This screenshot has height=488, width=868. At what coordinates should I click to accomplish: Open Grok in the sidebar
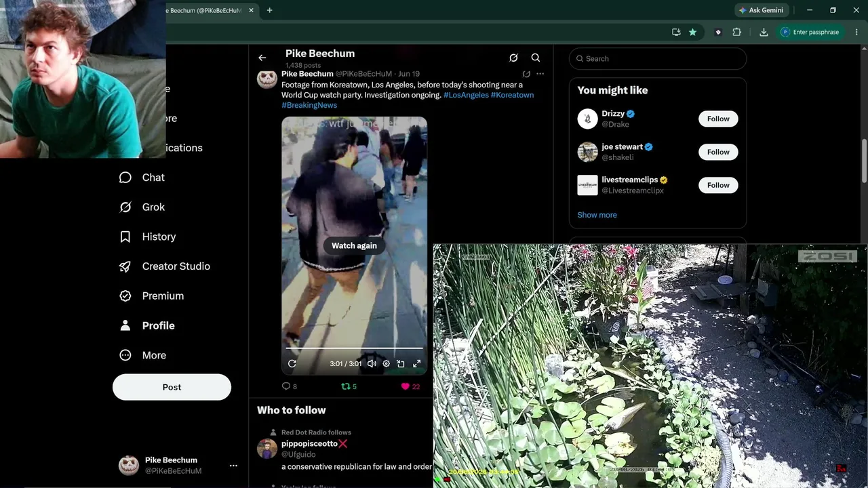coord(142,207)
